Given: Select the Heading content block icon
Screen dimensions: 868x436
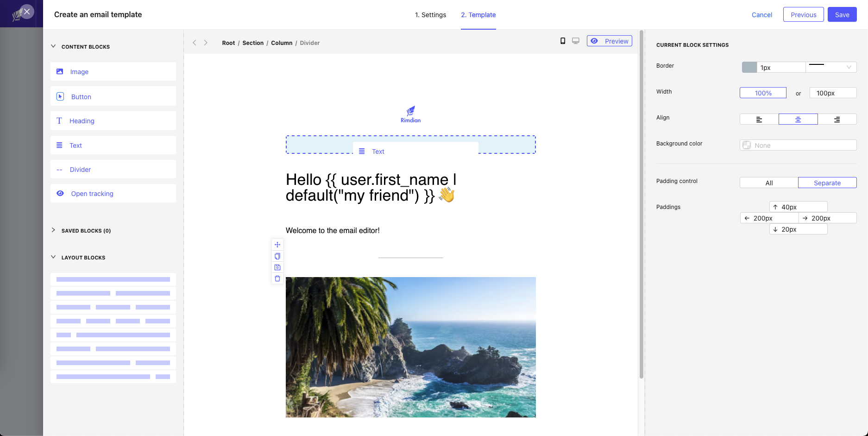Looking at the screenshot, I should tap(60, 120).
